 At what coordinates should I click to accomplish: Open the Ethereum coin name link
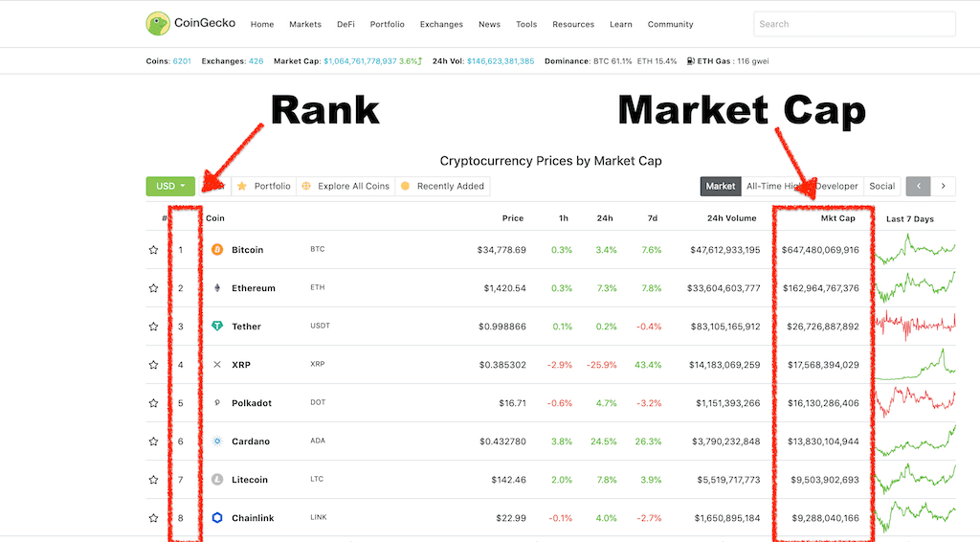click(253, 288)
